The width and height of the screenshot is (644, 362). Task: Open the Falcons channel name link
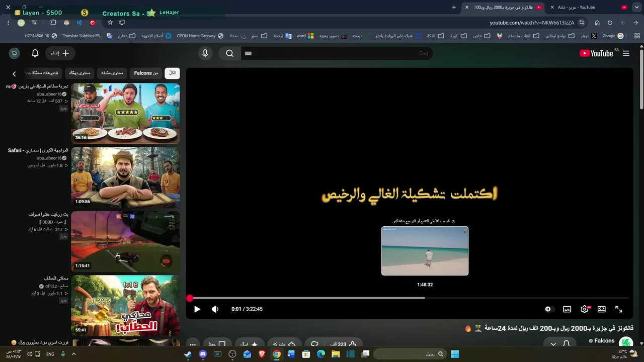click(605, 341)
